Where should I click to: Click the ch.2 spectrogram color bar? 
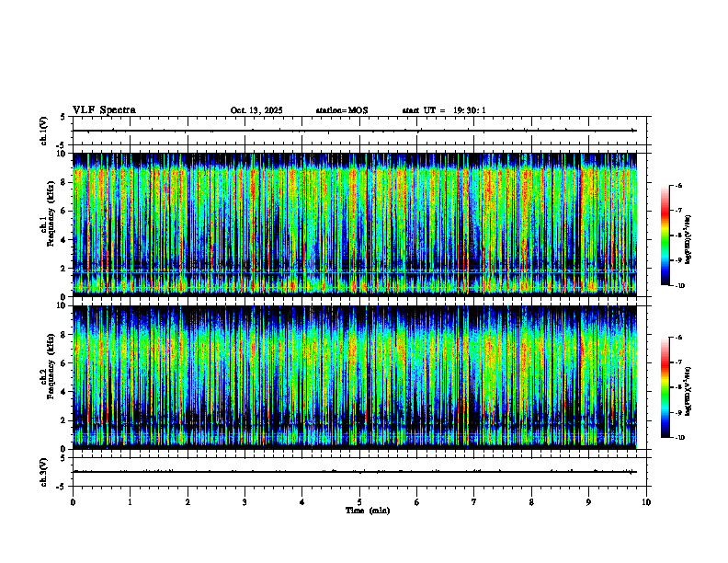coord(665,387)
